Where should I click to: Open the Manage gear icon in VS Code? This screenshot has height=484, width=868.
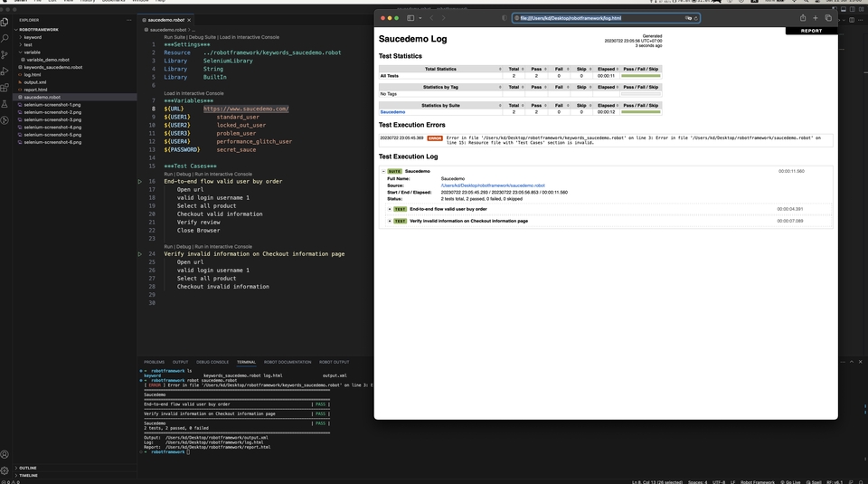[x=5, y=470]
